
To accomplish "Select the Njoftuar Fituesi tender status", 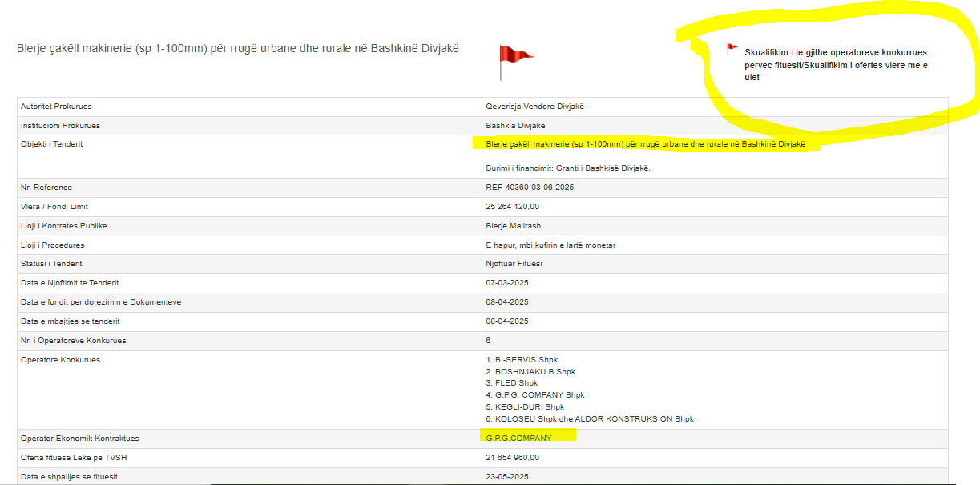I will tap(514, 264).
